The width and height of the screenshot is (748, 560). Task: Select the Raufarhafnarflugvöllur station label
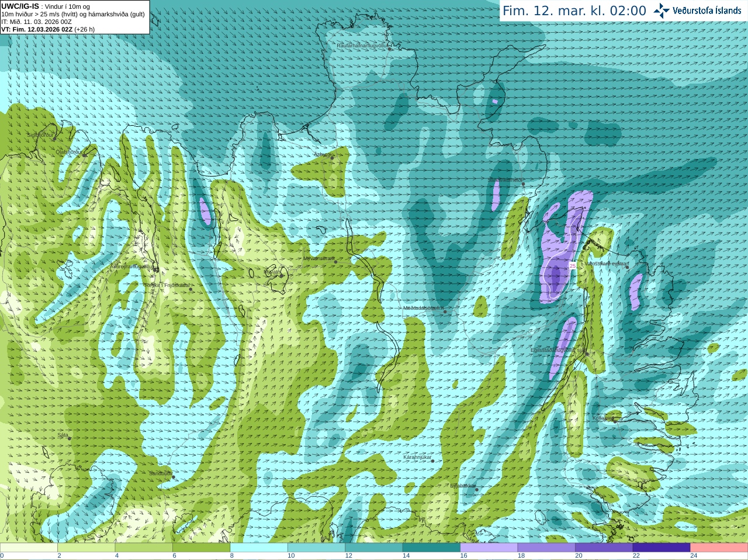[x=362, y=45]
